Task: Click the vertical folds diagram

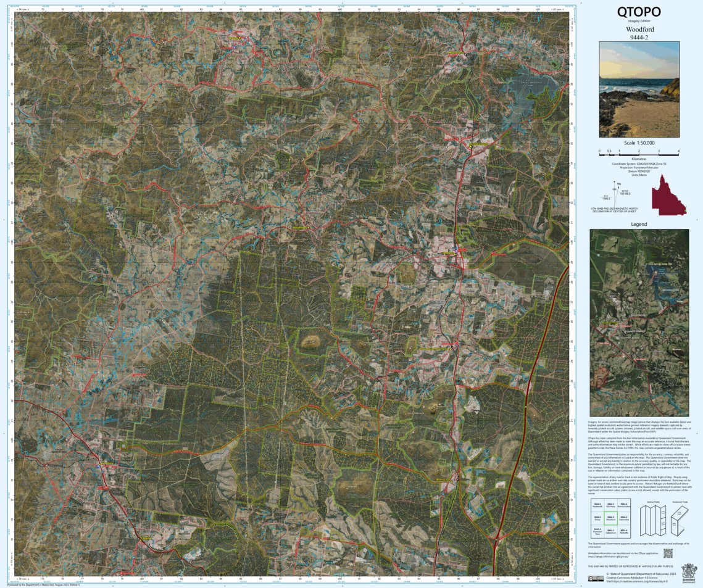Action: (652, 521)
